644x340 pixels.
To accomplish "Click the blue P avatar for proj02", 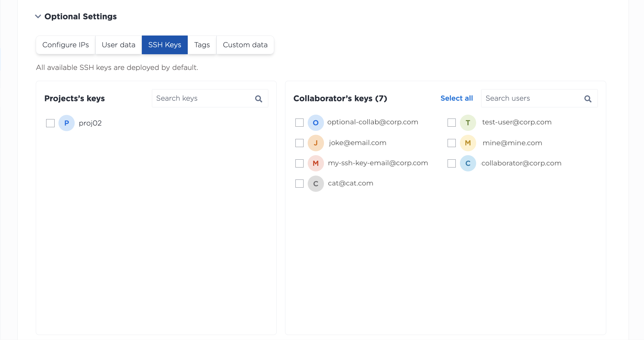I will tap(67, 123).
